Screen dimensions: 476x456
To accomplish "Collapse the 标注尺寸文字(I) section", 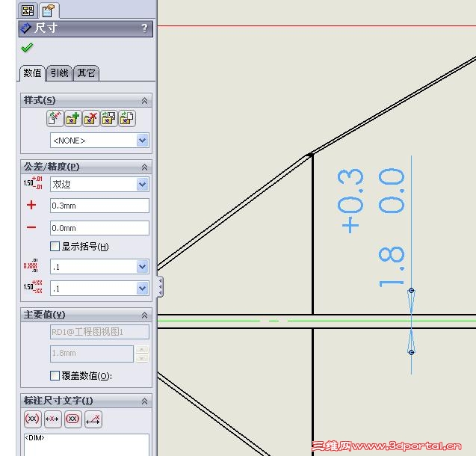I will pos(144,401).
